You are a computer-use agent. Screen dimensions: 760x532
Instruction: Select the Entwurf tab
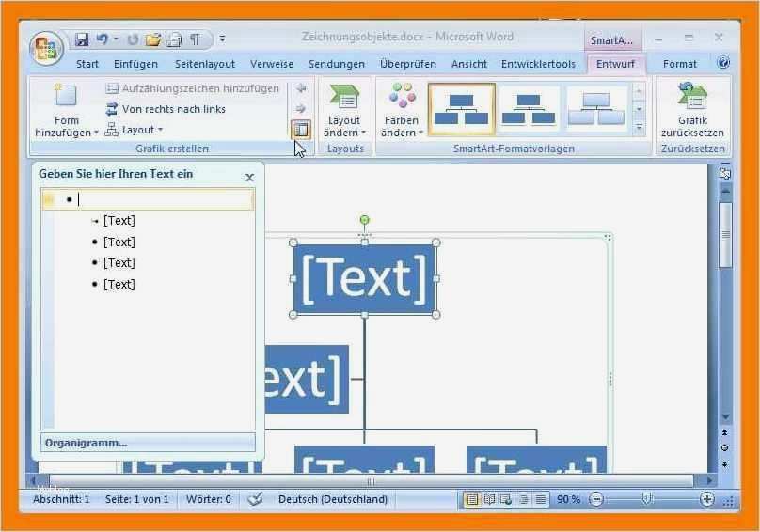click(615, 64)
